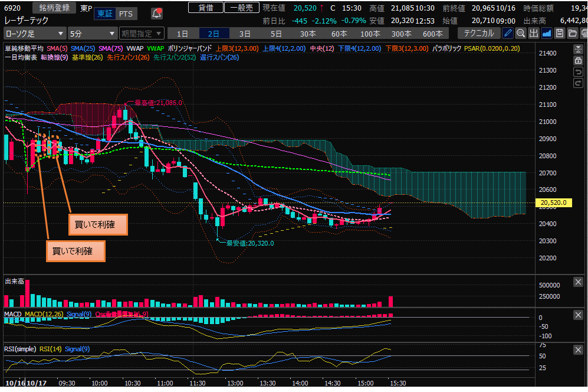Image resolution: width=588 pixels, height=392 pixels.
Task: Click the undo arrow icon
Action: (579, 72)
